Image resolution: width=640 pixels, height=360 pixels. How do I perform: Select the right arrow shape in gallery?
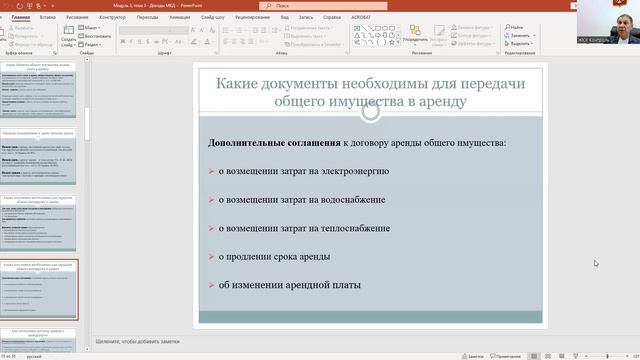(378, 35)
